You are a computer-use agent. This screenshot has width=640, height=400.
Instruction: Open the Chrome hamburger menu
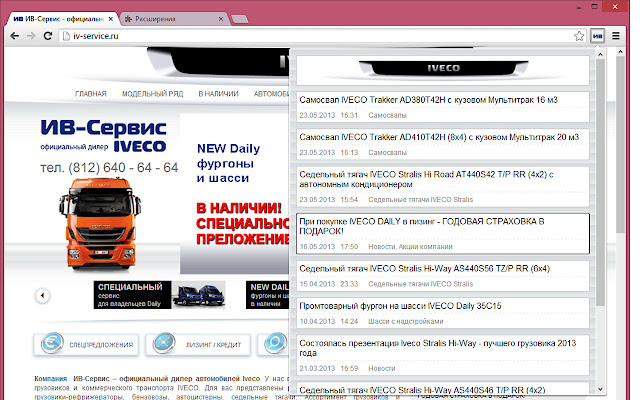pos(616,36)
